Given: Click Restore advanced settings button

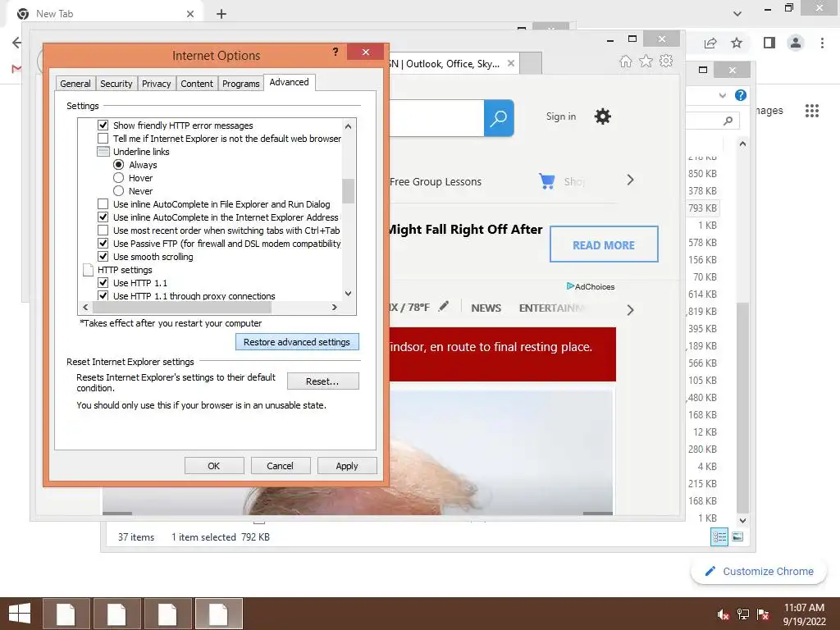Looking at the screenshot, I should tap(297, 342).
